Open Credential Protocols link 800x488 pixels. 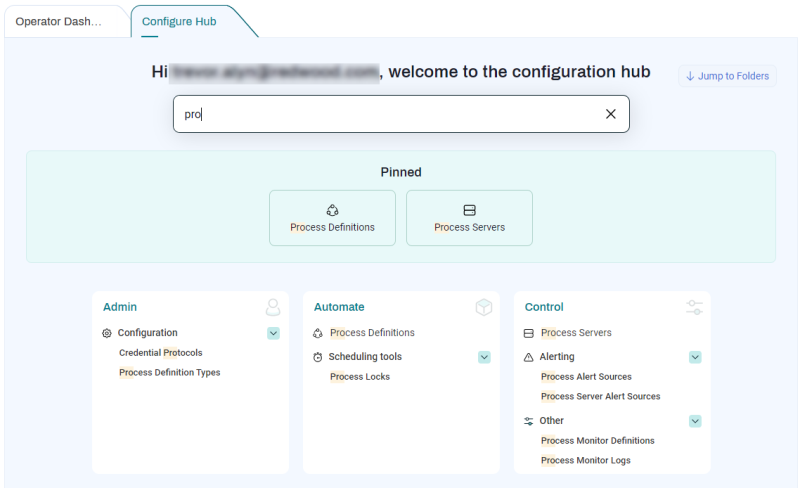tap(160, 353)
